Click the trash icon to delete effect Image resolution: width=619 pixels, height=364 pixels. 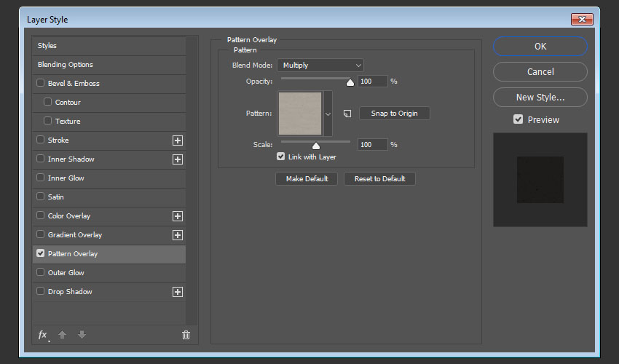[186, 335]
